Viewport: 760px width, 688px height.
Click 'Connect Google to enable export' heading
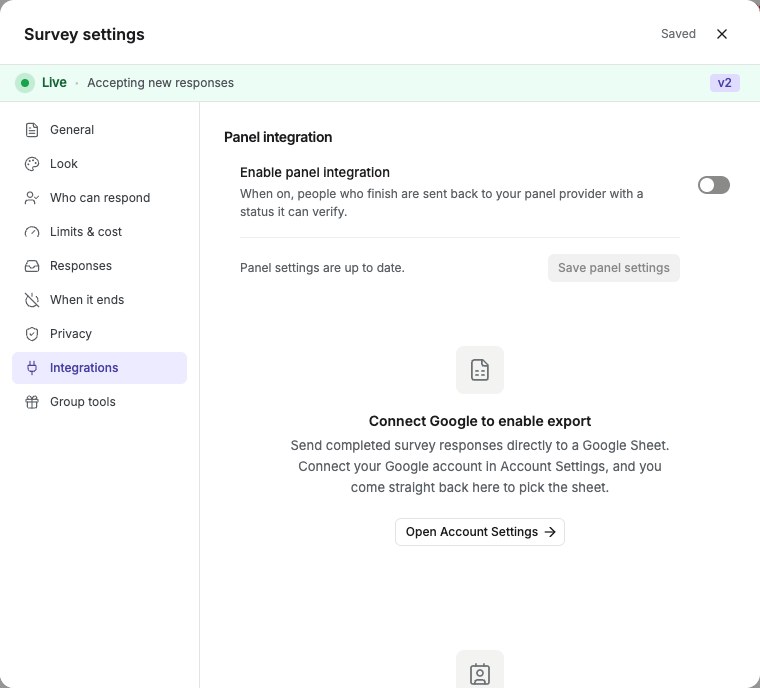pyautogui.click(x=480, y=421)
